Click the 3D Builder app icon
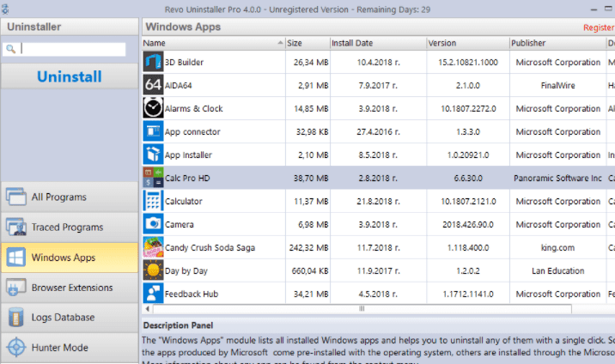The image size is (615, 364). pos(153,62)
